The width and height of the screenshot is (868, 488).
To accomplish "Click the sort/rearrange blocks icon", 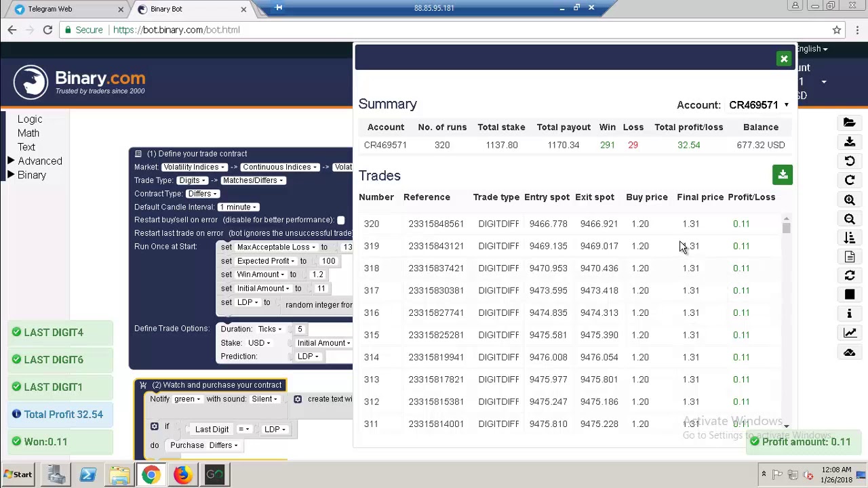I will coord(849,238).
